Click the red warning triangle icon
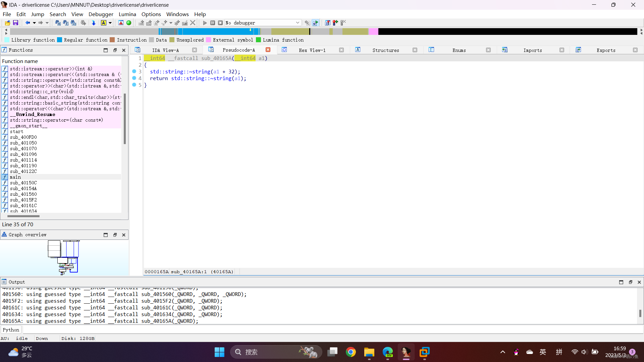The image size is (644, 362). [121, 23]
